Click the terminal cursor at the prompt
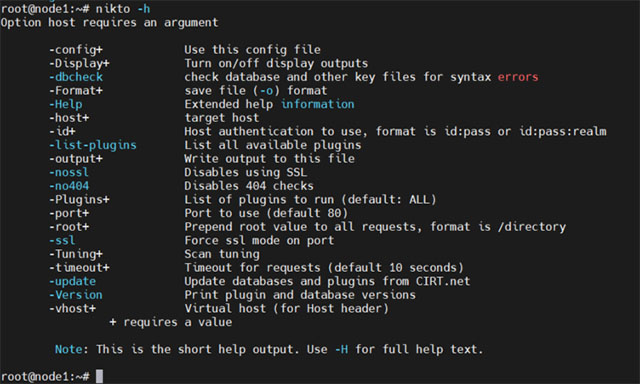Image resolution: width=640 pixels, height=384 pixels. pyautogui.click(x=99, y=376)
